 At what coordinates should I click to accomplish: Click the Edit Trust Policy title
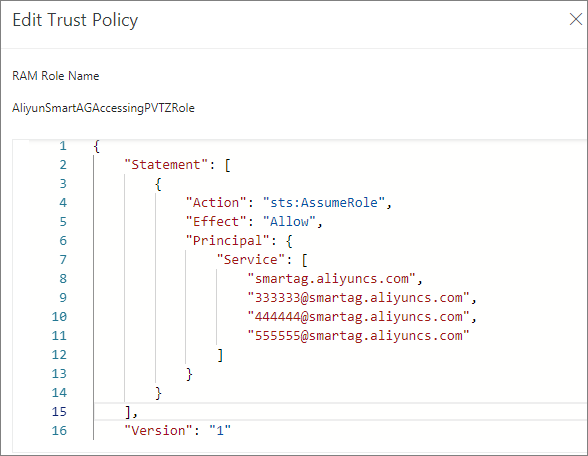point(75,20)
